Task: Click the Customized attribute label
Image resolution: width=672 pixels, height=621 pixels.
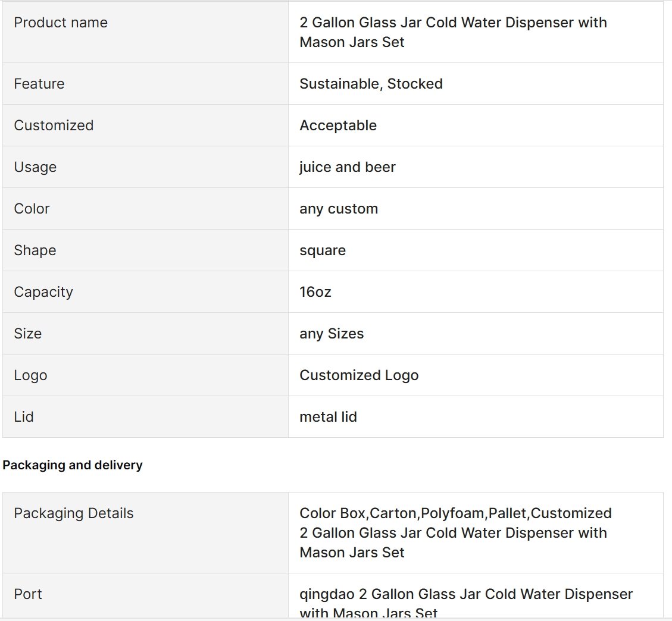Action: (54, 125)
